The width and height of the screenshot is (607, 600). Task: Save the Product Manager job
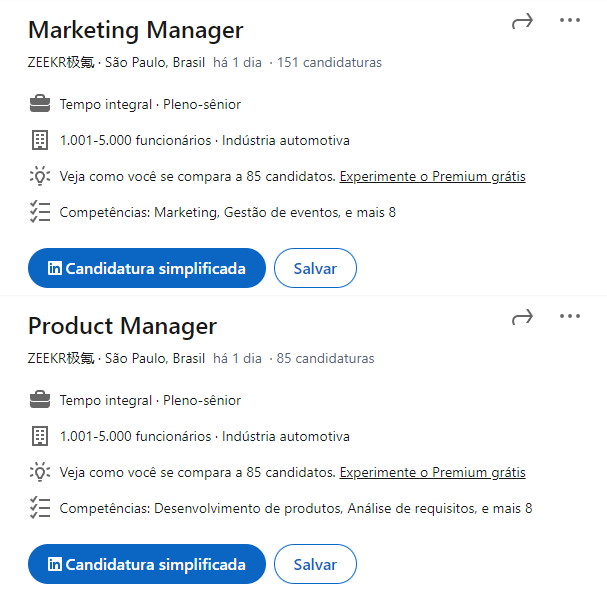(x=315, y=564)
